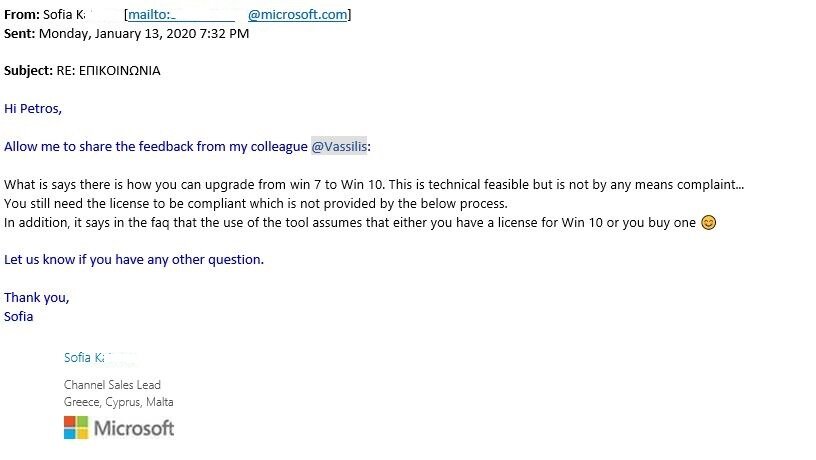Image resolution: width=816 pixels, height=460 pixels.
Task: Click the line You still need the license
Action: click(x=256, y=203)
